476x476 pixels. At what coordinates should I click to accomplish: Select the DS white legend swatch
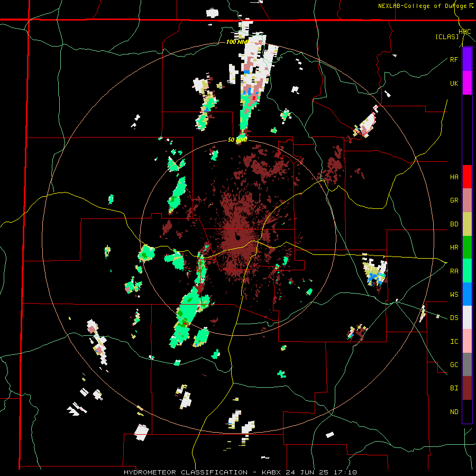(467, 317)
